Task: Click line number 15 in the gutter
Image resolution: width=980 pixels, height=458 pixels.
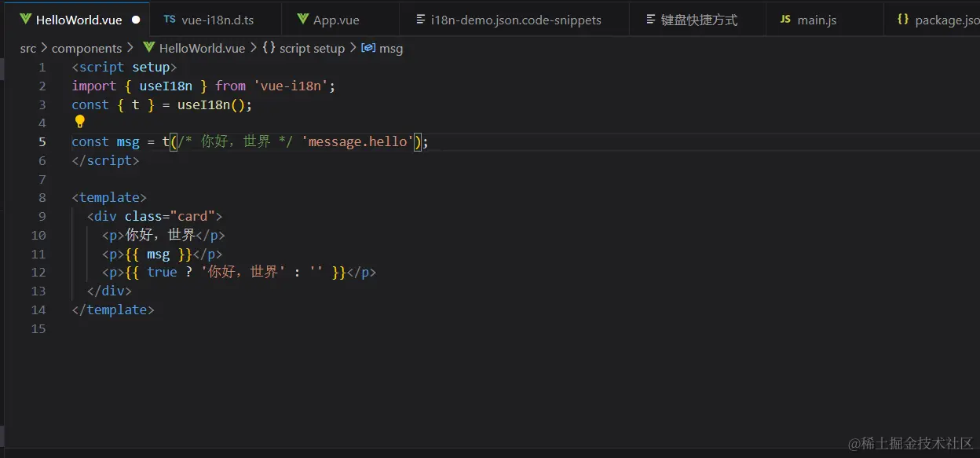Action: 38,328
